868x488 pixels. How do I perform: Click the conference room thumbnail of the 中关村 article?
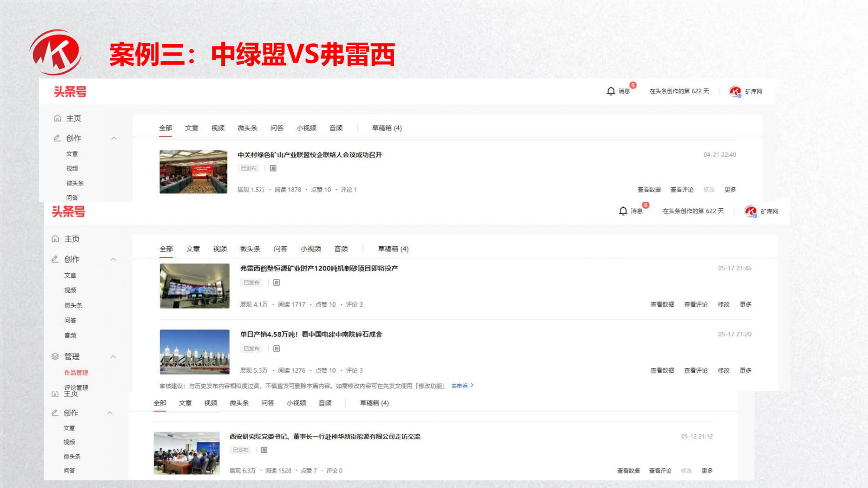click(193, 172)
